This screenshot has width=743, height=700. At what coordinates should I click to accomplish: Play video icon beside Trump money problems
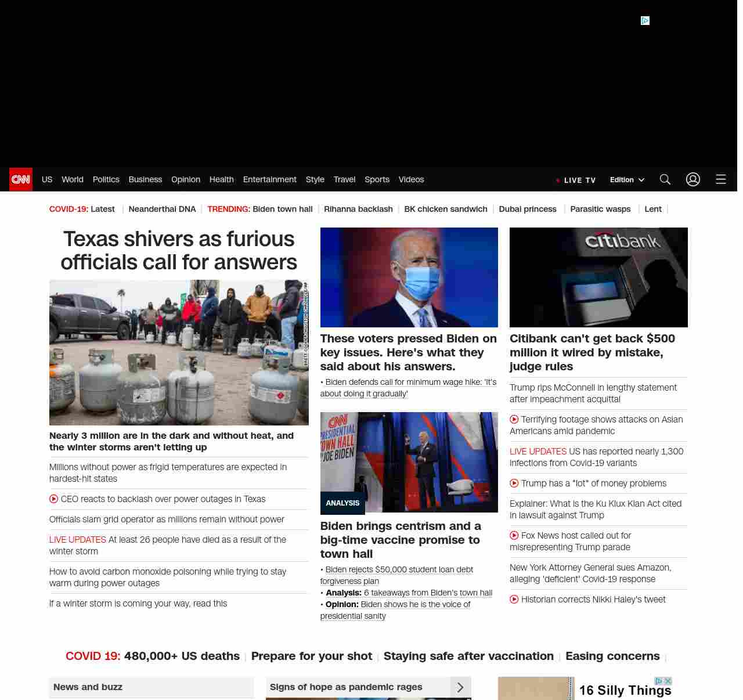[514, 483]
